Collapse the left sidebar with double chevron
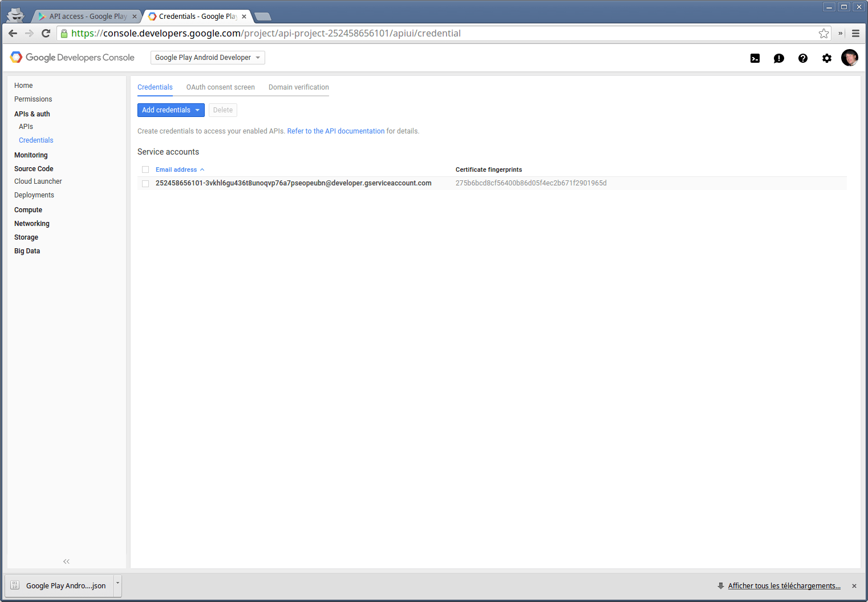The width and height of the screenshot is (868, 602). [x=66, y=561]
